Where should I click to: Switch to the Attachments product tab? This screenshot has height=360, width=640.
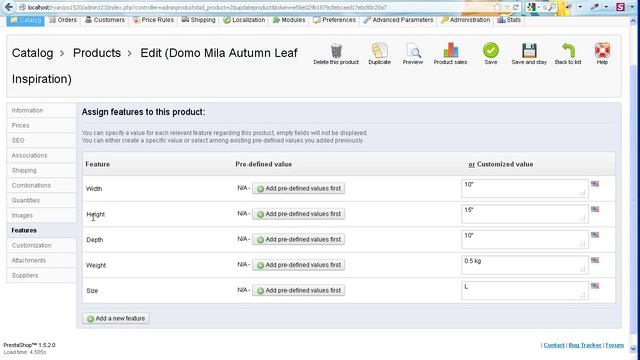(x=41, y=260)
